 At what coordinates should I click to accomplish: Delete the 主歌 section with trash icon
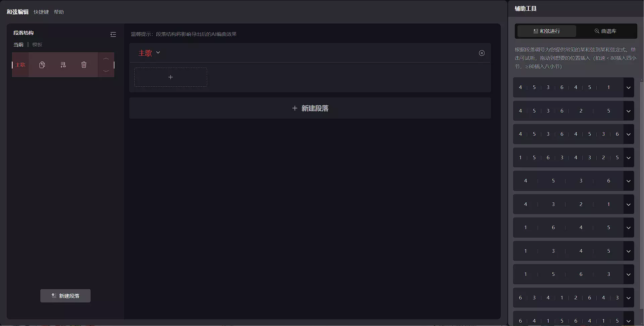click(x=84, y=65)
